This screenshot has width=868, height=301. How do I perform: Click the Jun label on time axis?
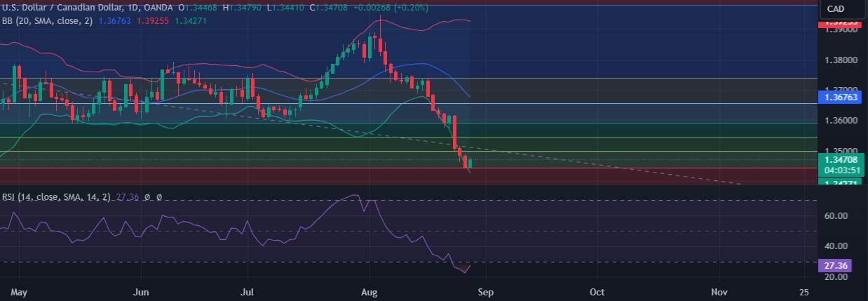[142, 291]
